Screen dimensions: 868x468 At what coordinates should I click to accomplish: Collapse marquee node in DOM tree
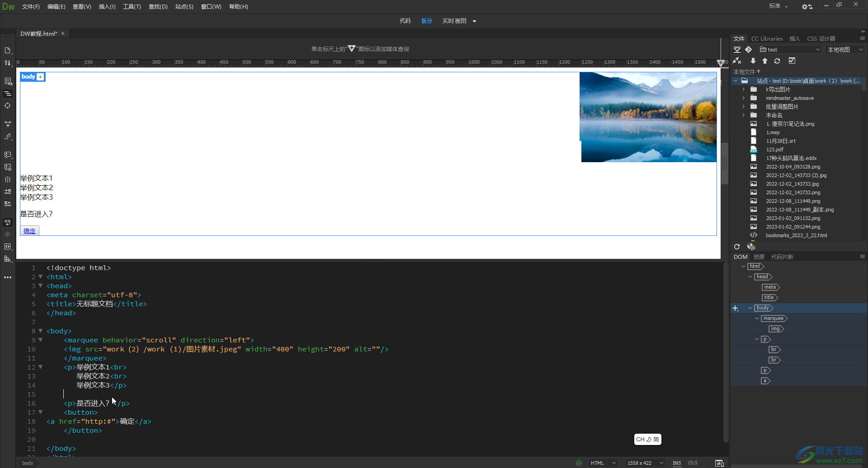(x=757, y=318)
